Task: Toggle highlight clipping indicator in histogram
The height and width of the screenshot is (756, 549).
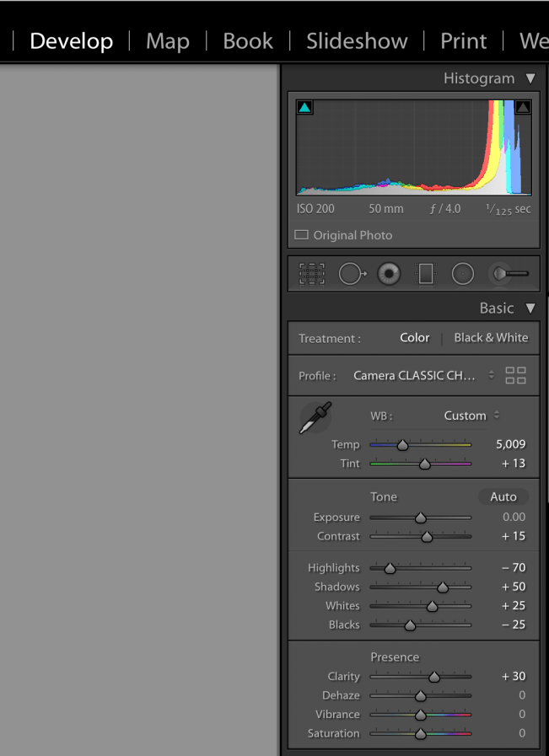Action: [523, 107]
